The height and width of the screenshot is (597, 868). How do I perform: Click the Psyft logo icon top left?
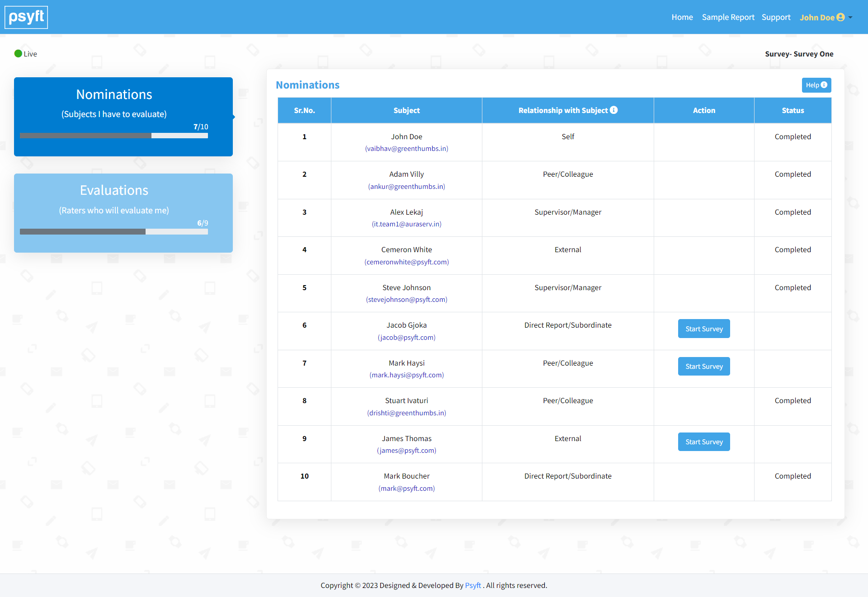point(26,17)
